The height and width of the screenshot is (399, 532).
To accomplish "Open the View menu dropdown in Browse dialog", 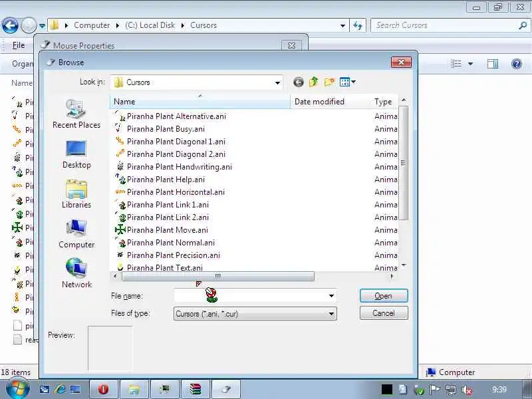I will 348,82.
